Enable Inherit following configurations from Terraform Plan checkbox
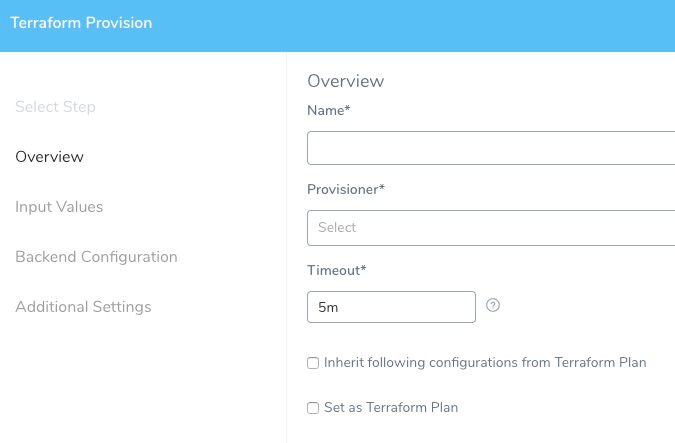Screen dimensions: 675x443 pos(313,363)
